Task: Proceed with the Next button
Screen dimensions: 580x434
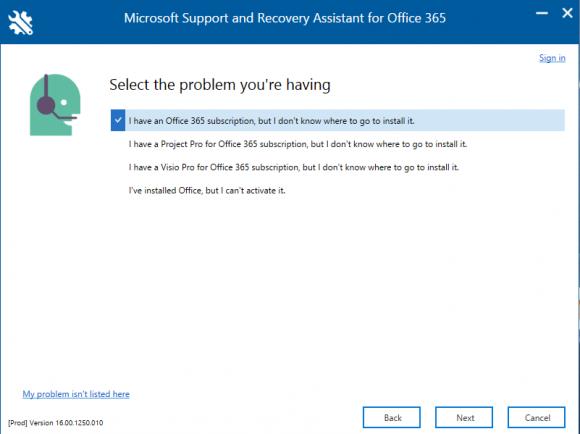Action: coord(464,417)
